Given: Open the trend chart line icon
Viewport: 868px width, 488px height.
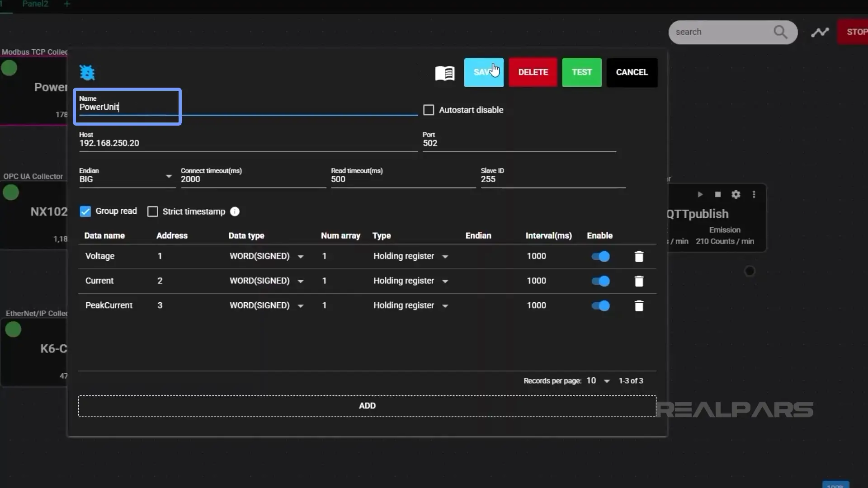Looking at the screenshot, I should point(820,32).
